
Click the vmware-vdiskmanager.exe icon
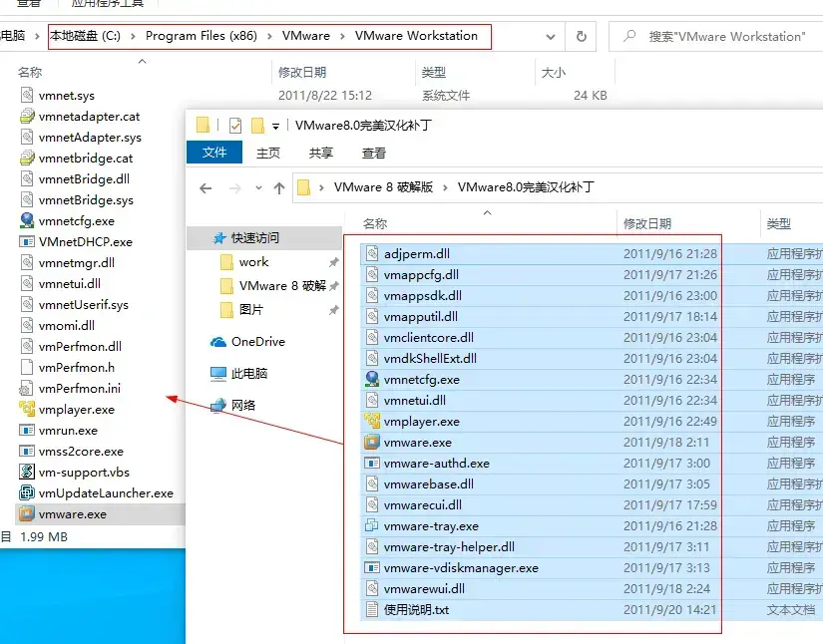(372, 567)
